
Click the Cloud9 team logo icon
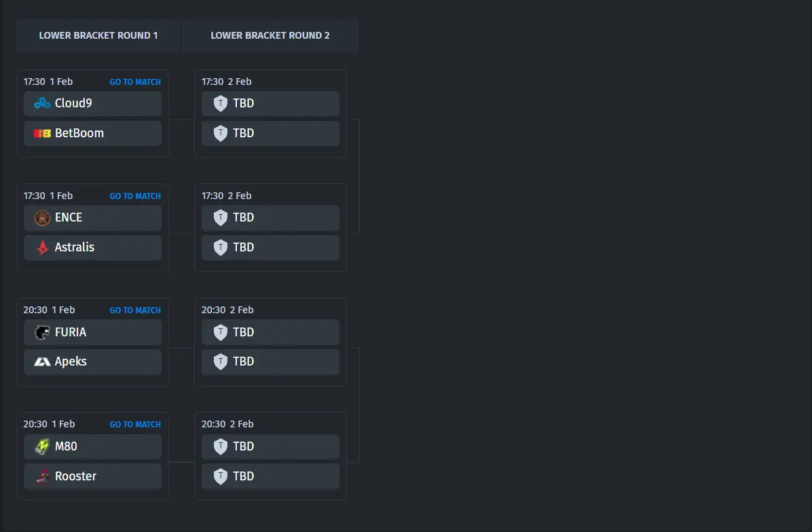[42, 103]
